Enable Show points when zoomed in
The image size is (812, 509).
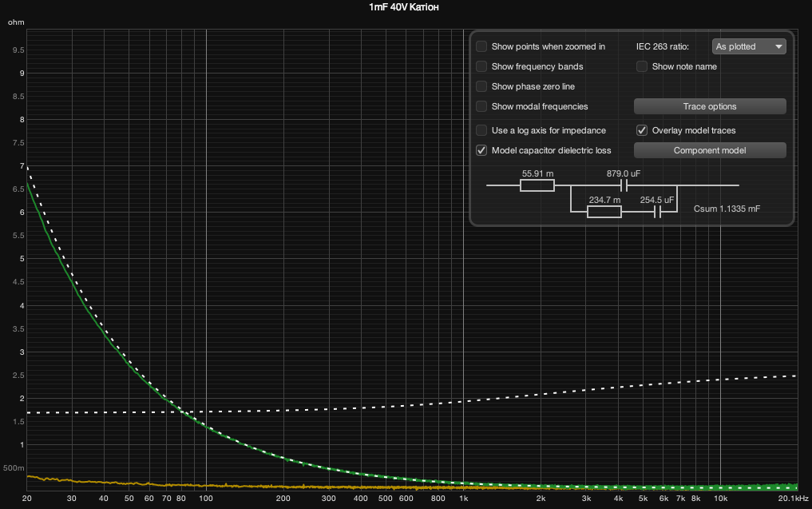pos(481,46)
